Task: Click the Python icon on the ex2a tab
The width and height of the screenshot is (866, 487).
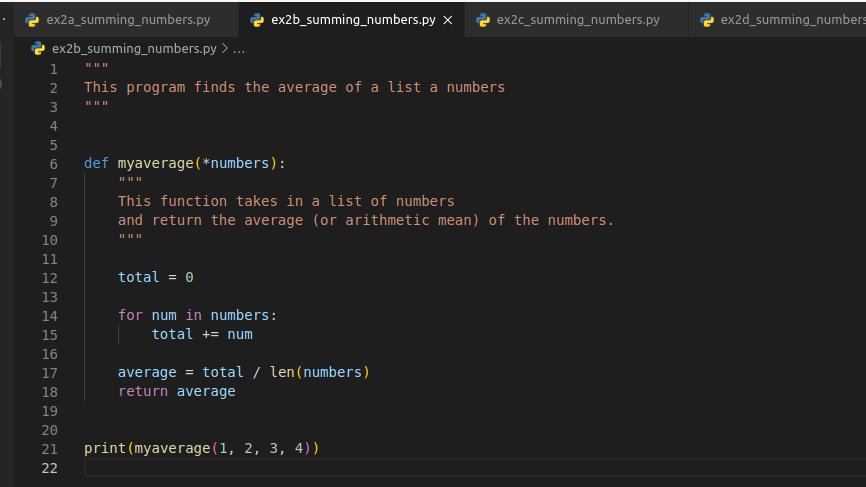Action: coord(32,20)
